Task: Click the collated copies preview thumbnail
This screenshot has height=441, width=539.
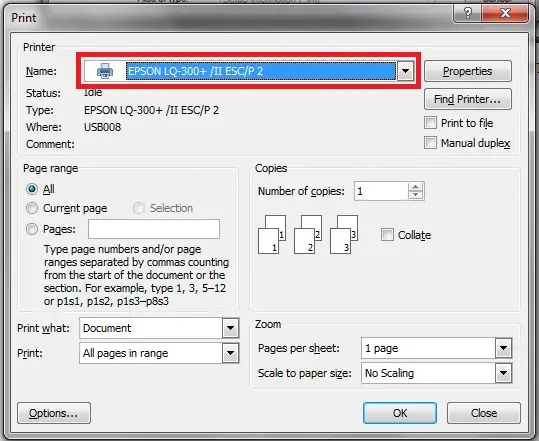Action: coord(308,235)
